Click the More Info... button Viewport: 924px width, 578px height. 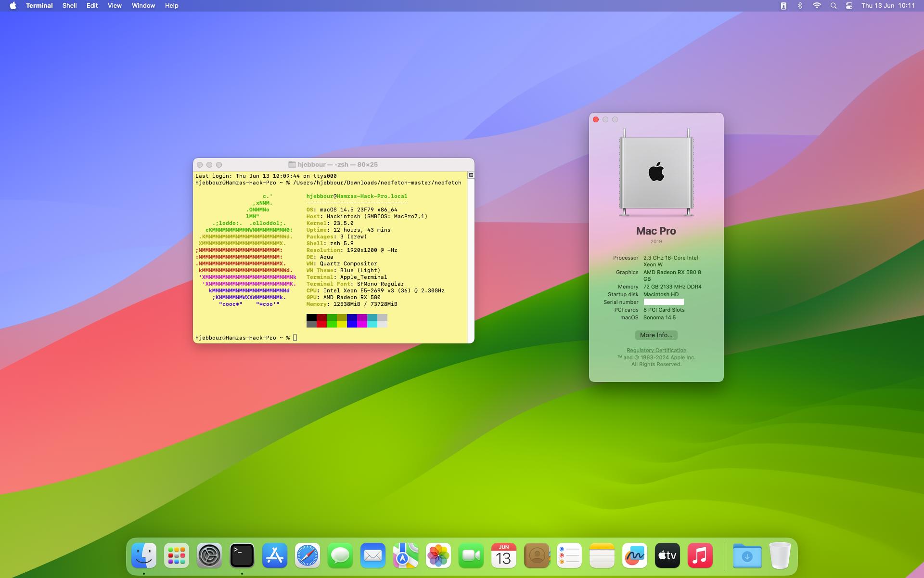[x=656, y=335]
